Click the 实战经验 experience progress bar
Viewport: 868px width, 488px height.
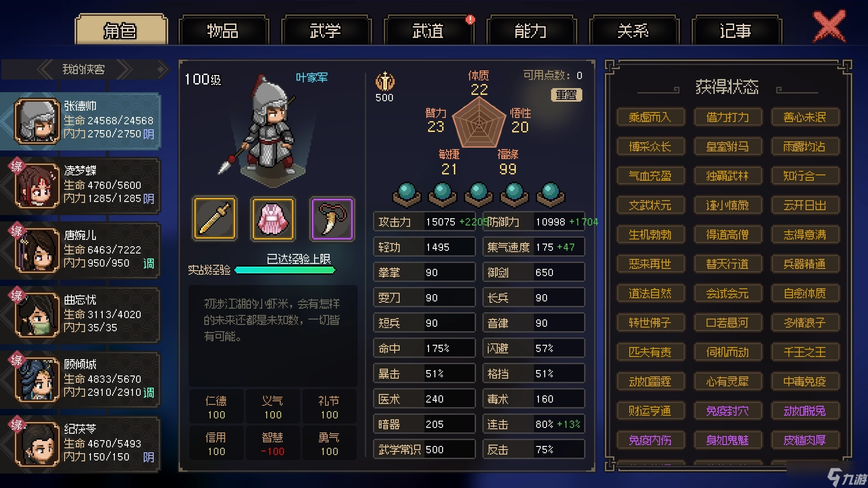pyautogui.click(x=285, y=270)
